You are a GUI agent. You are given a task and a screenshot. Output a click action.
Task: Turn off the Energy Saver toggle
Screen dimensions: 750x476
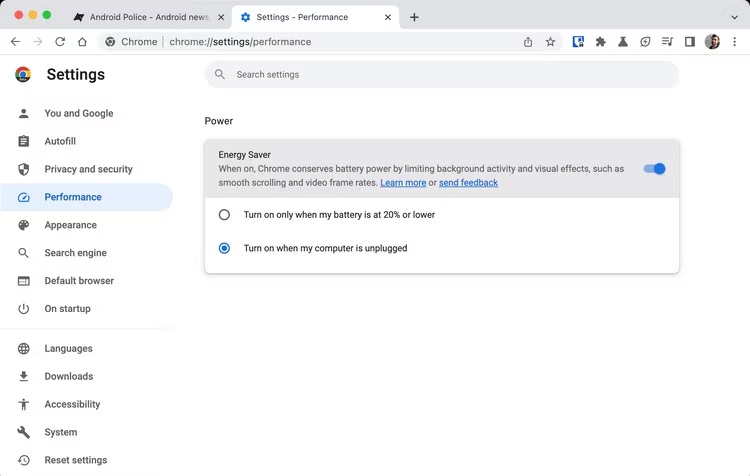pyautogui.click(x=654, y=169)
